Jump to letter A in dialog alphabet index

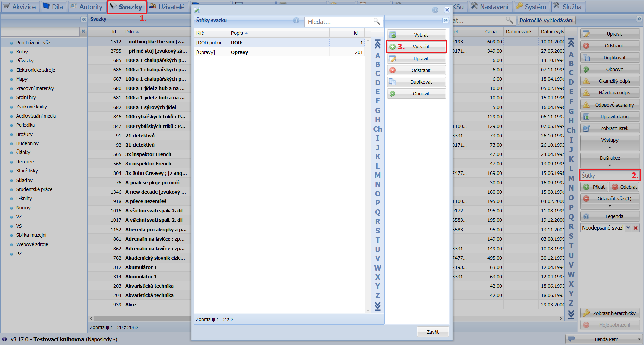378,56
